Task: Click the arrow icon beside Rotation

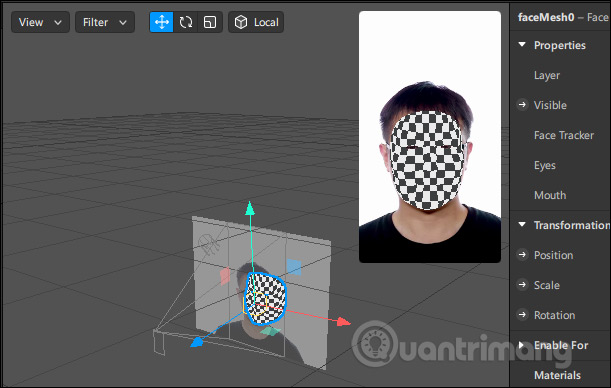Action: (x=522, y=315)
